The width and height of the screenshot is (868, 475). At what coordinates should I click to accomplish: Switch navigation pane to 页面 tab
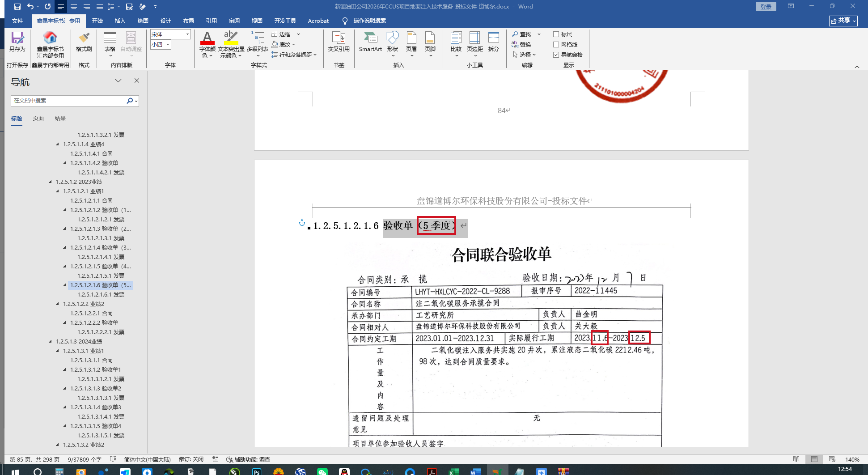pyautogui.click(x=38, y=118)
